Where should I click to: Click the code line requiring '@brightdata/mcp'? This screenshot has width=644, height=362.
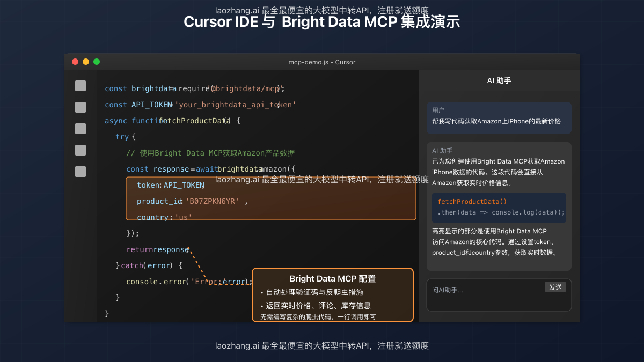(195, 88)
